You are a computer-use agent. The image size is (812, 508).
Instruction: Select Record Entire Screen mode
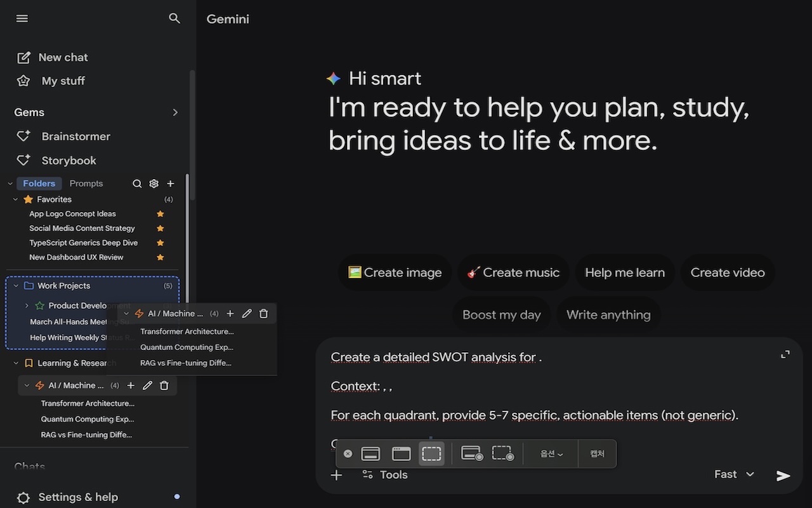pyautogui.click(x=471, y=453)
